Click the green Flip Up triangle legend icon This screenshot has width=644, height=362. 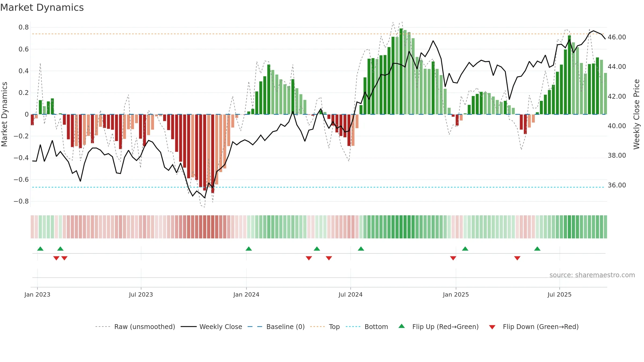tap(402, 326)
